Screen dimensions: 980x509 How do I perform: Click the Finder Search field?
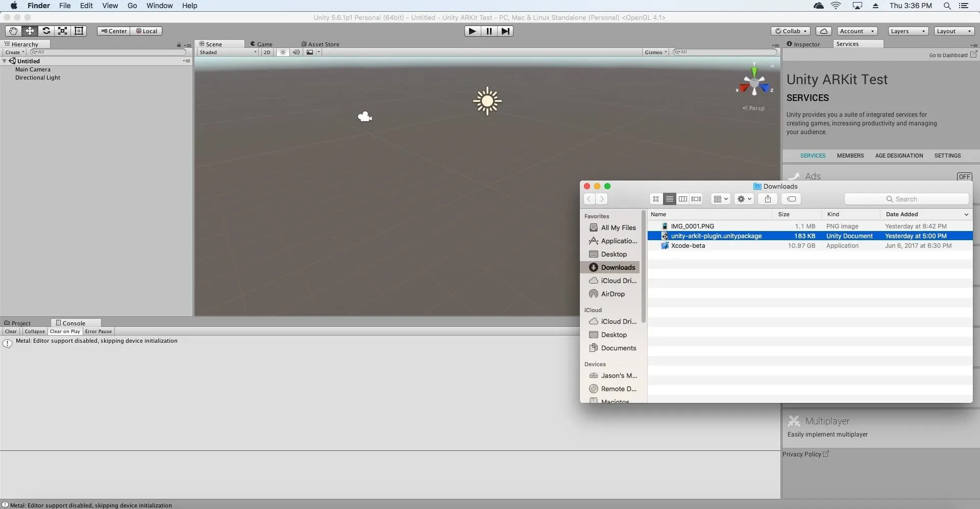click(906, 199)
